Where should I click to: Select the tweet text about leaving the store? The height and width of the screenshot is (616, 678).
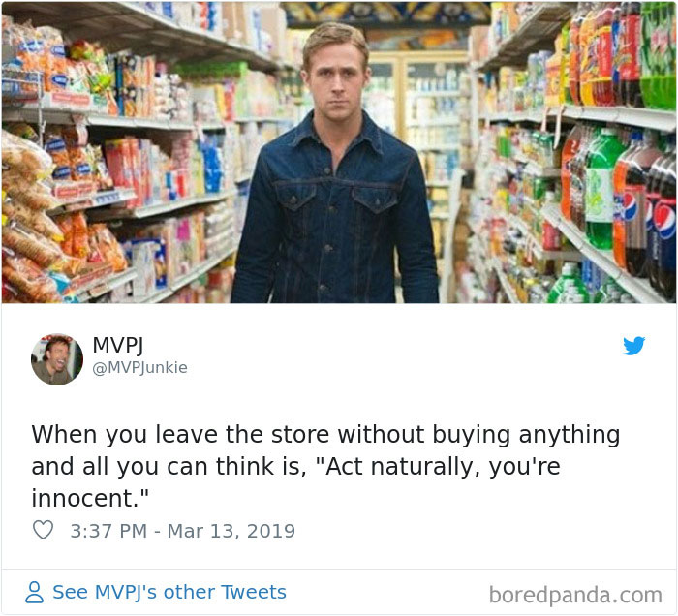point(325,466)
